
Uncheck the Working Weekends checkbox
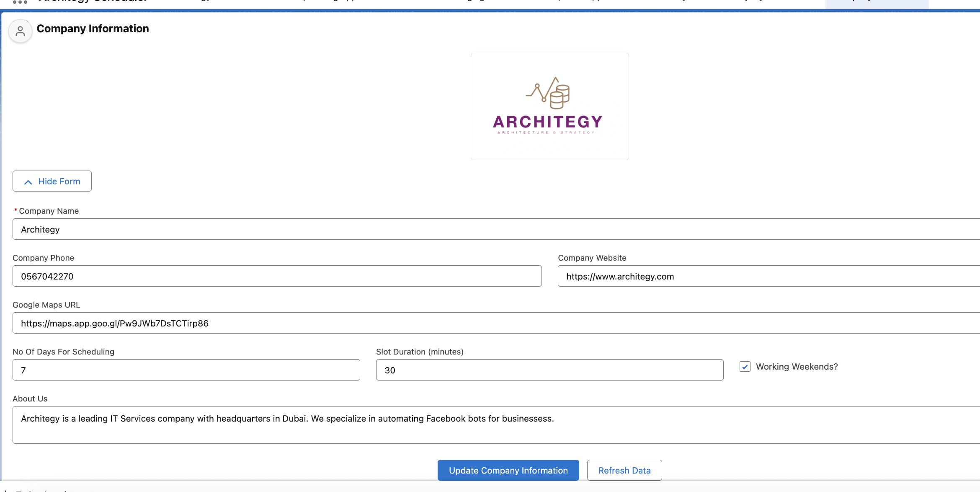[745, 367]
